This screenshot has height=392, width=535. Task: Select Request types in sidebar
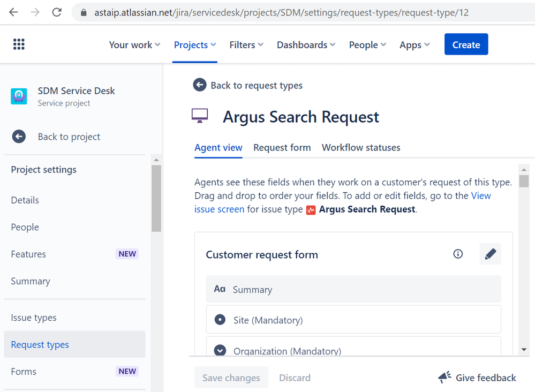click(x=75, y=344)
